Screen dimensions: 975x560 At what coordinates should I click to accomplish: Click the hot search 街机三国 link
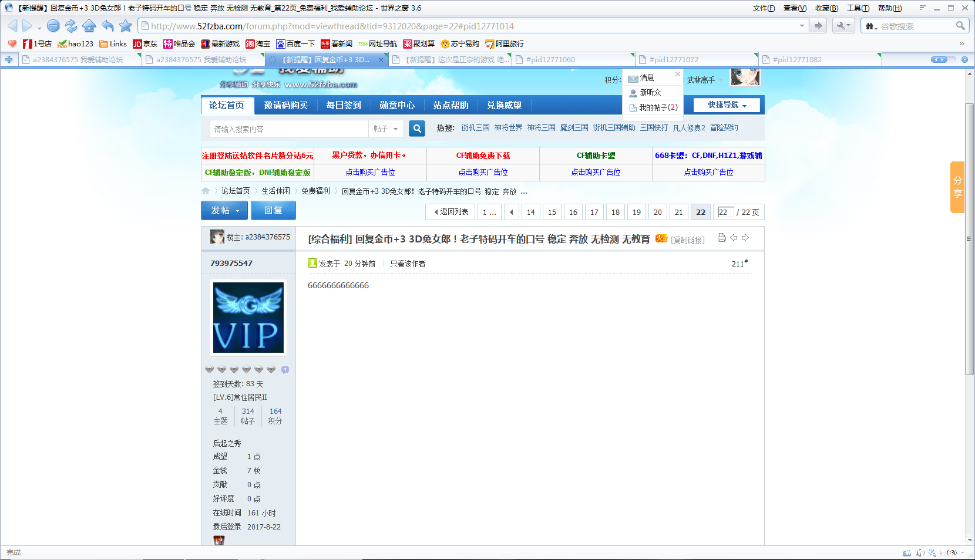(475, 127)
